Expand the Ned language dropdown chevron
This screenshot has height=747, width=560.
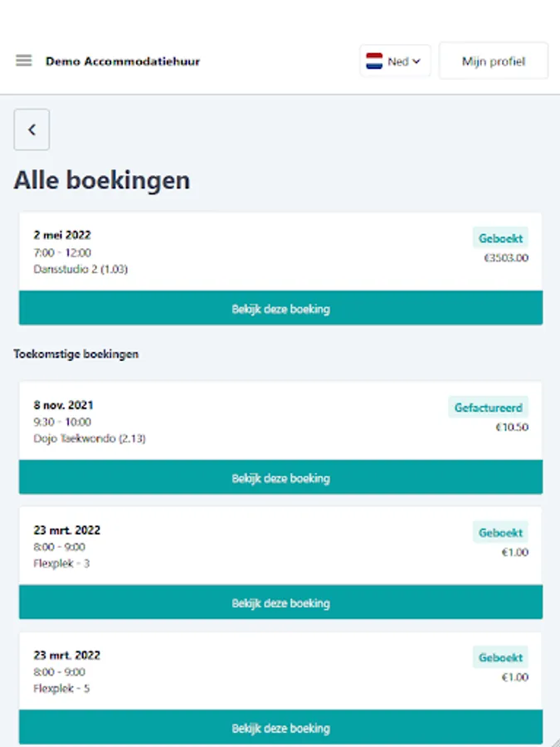click(x=416, y=61)
